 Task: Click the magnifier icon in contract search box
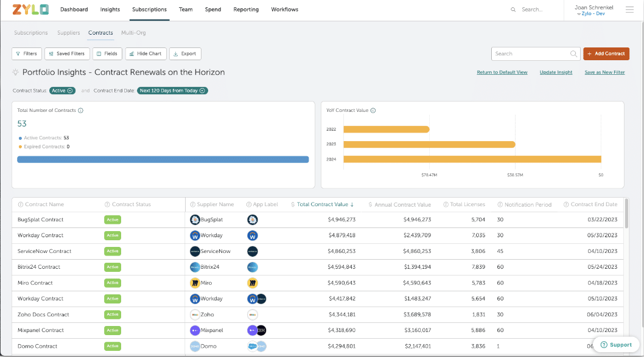pyautogui.click(x=573, y=54)
